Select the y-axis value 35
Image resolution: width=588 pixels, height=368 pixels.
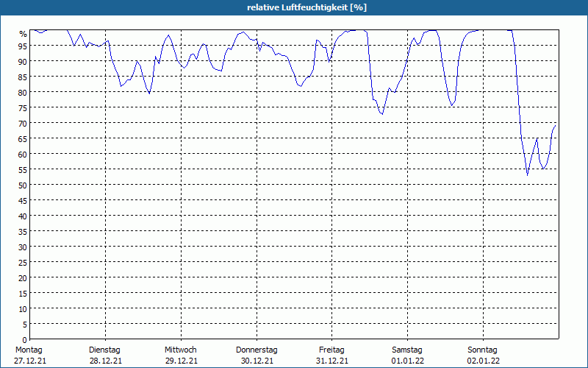[23, 232]
